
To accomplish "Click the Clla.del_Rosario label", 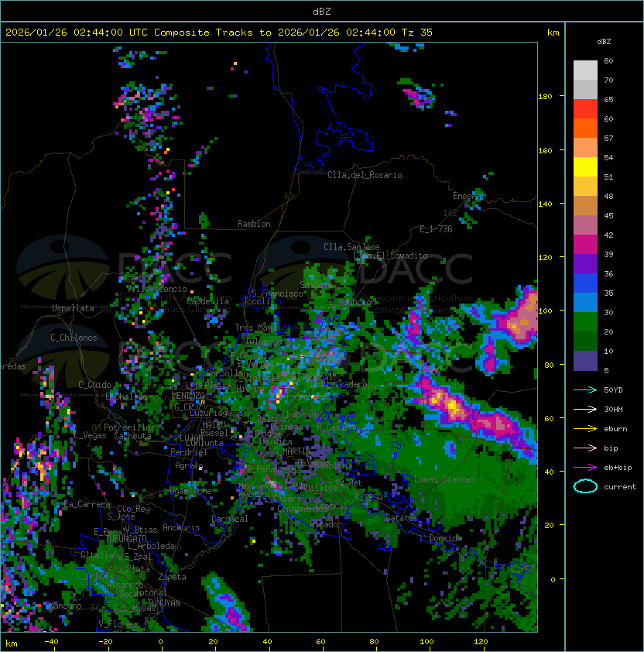I will [365, 175].
